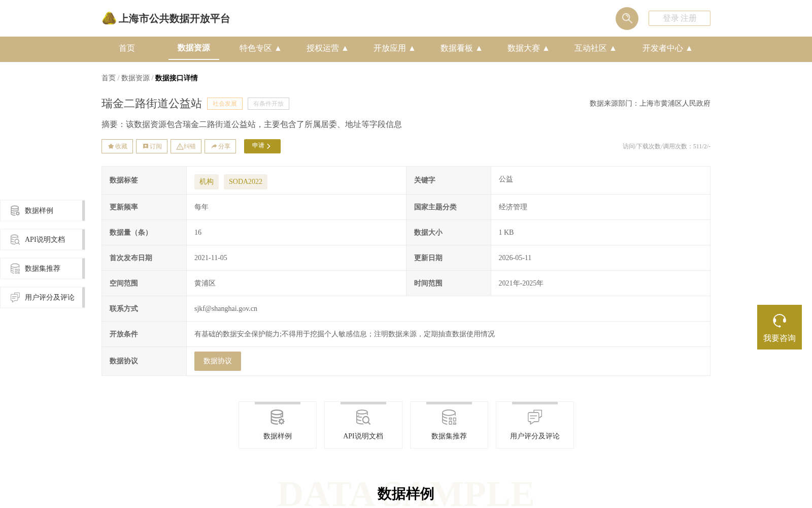Click the API说明文档 card below the table
The width and height of the screenshot is (812, 508).
coord(363,425)
